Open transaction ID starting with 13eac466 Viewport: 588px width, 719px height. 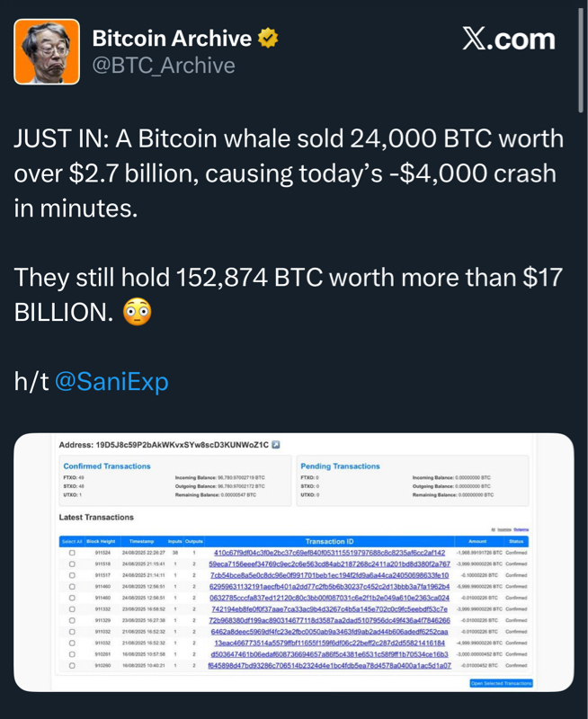tap(330, 644)
